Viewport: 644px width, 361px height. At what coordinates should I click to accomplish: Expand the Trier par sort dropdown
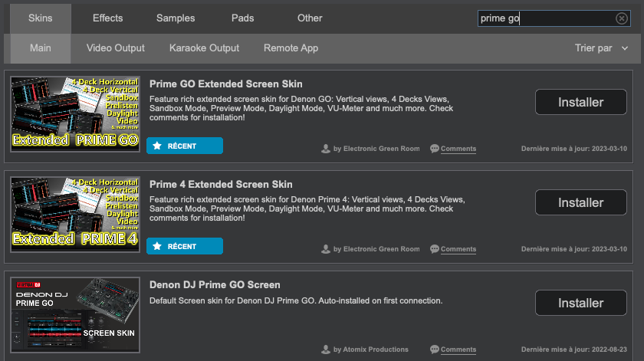(601, 48)
